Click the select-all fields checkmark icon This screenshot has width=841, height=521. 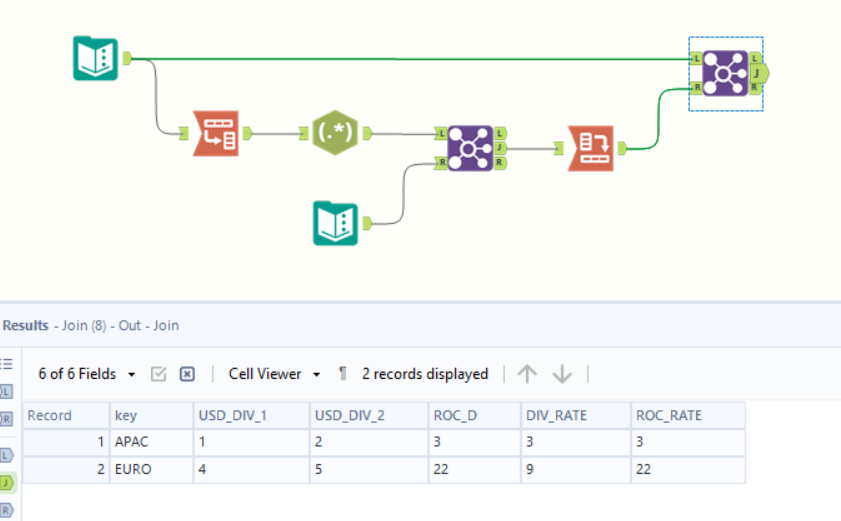158,374
